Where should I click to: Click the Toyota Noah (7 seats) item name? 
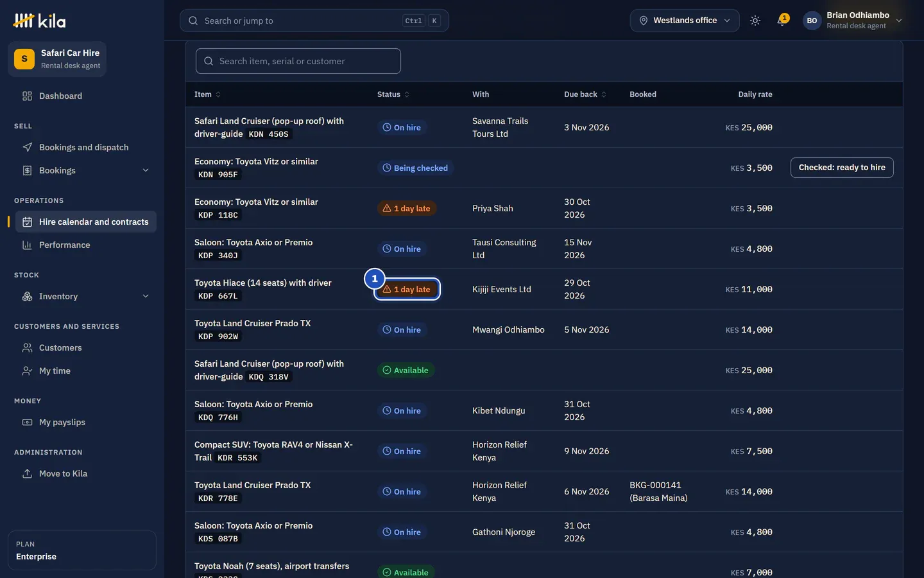click(272, 566)
